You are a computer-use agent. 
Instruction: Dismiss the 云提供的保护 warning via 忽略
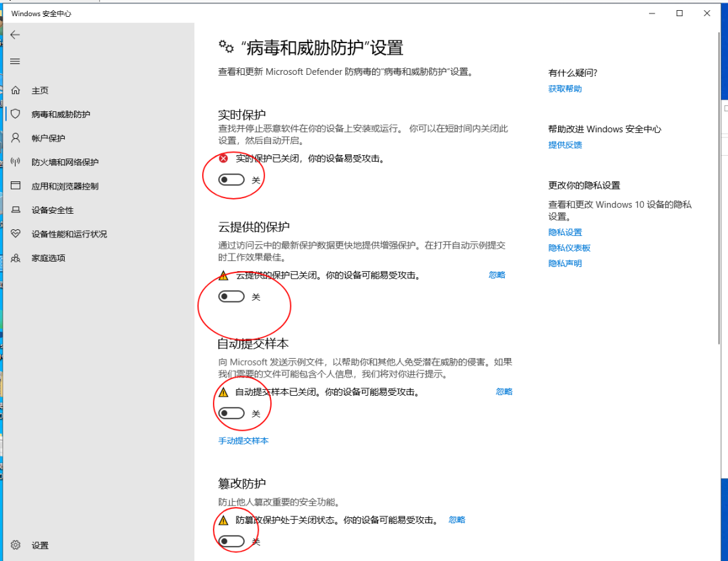497,275
